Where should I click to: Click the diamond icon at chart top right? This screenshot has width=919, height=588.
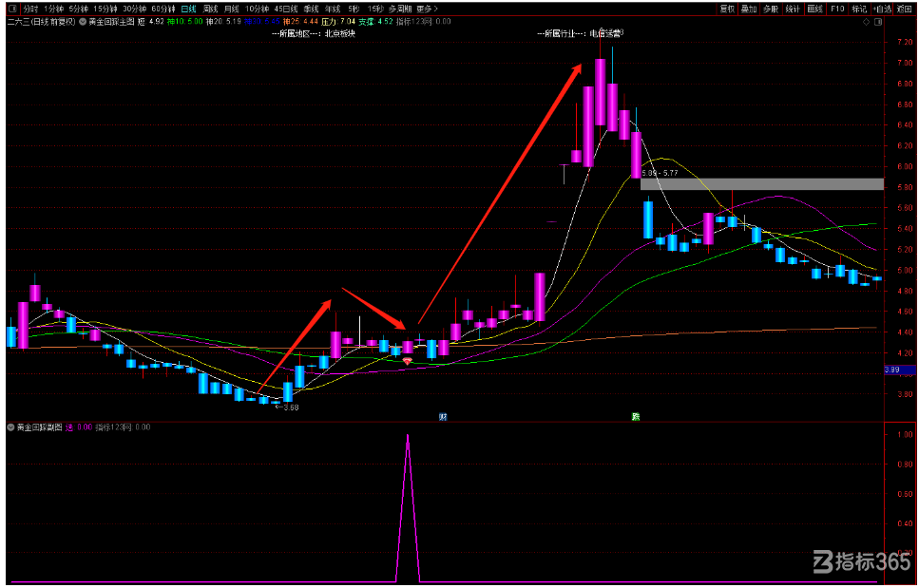coord(866,22)
